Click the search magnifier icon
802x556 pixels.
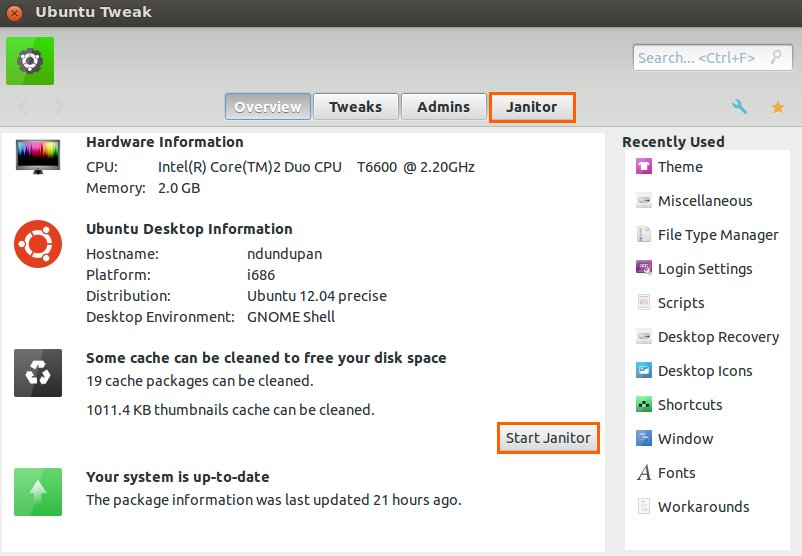tap(776, 57)
